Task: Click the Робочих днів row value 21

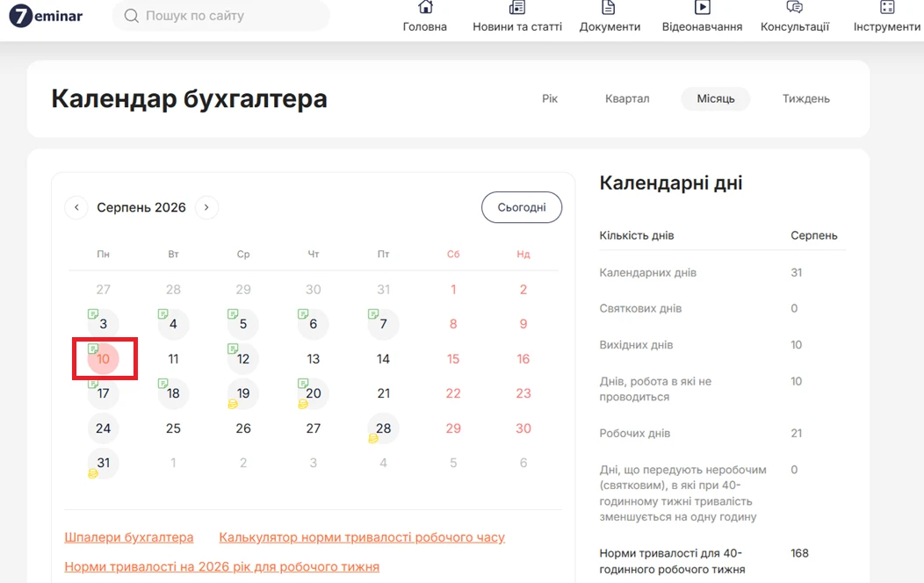Action: coord(796,434)
